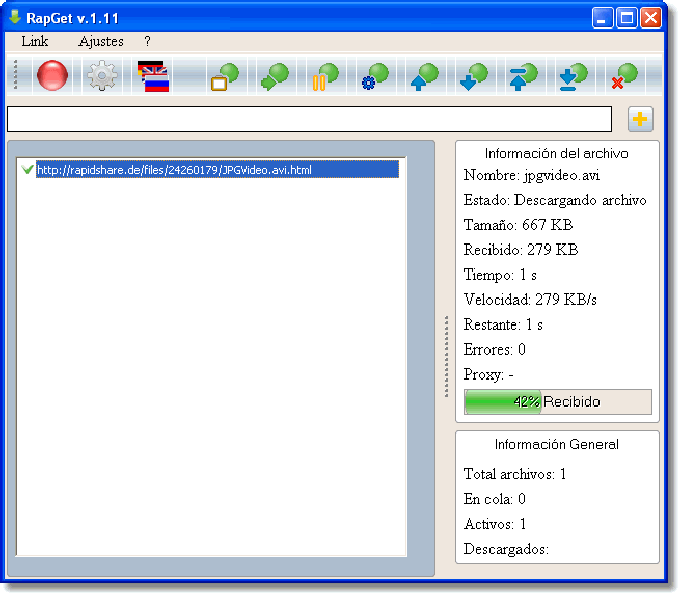The image size is (680, 595).
Task: Click the RapGet green arrow title icon
Action: click(15, 17)
